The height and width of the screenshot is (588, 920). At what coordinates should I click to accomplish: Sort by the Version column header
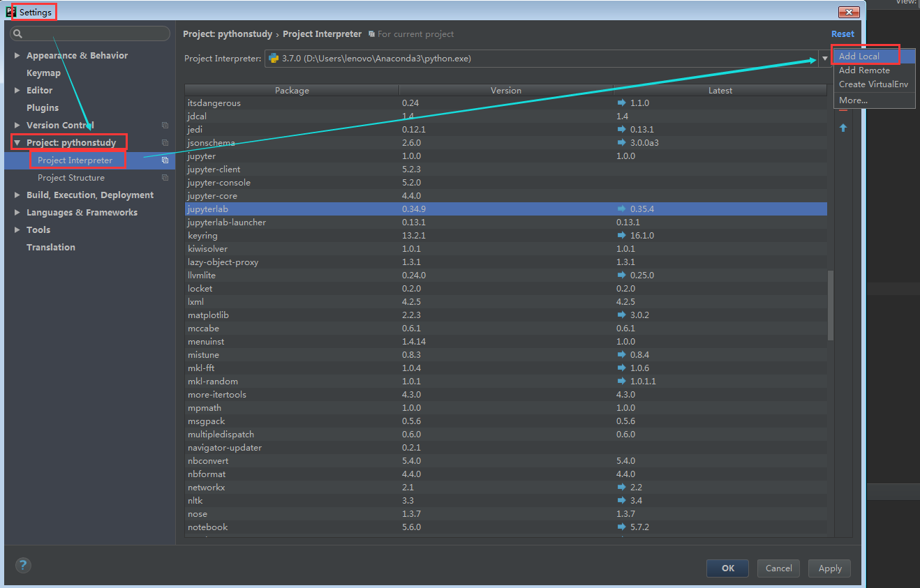(x=506, y=91)
